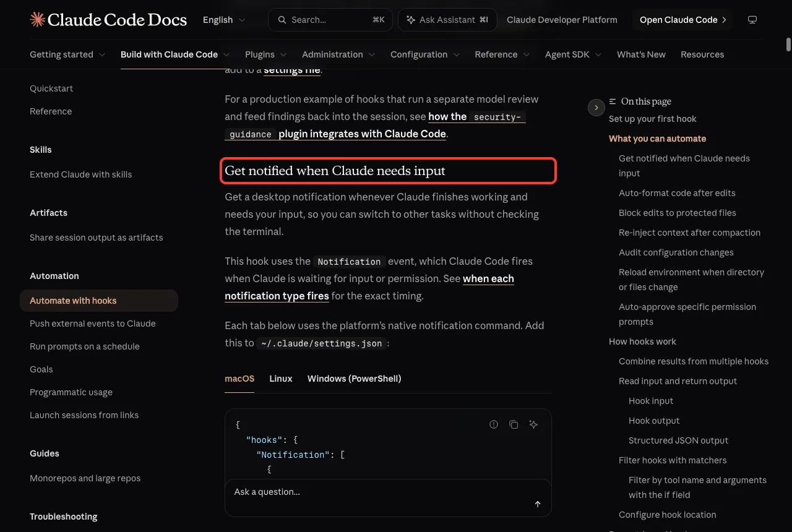Expand the Plugins nav dropdown
The height and width of the screenshot is (532, 792).
[266, 54]
